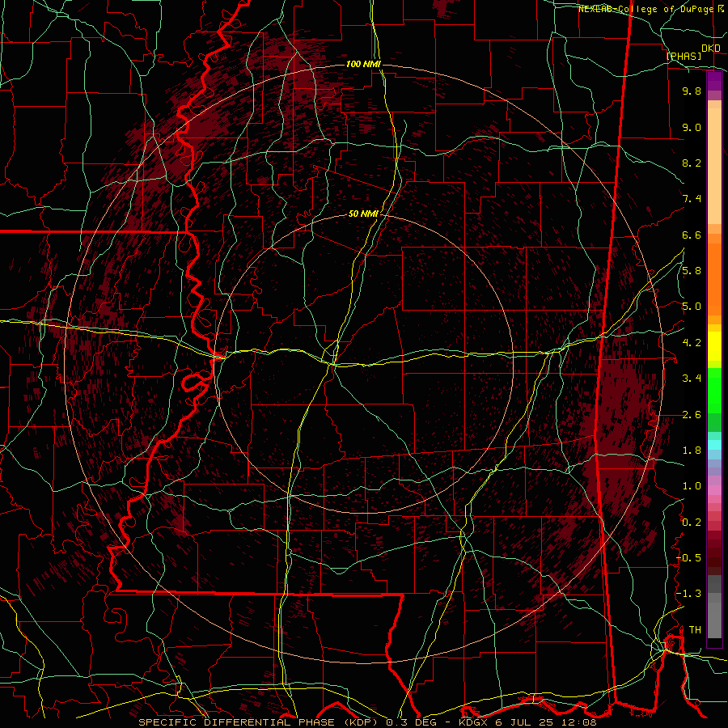Click the 8.2 value on color scale

click(692, 163)
